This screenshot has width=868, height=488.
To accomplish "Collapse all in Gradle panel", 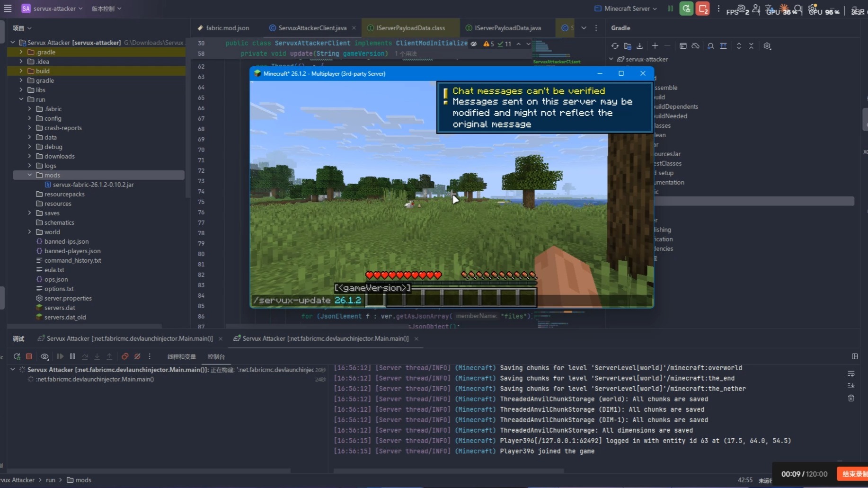I will [751, 46].
